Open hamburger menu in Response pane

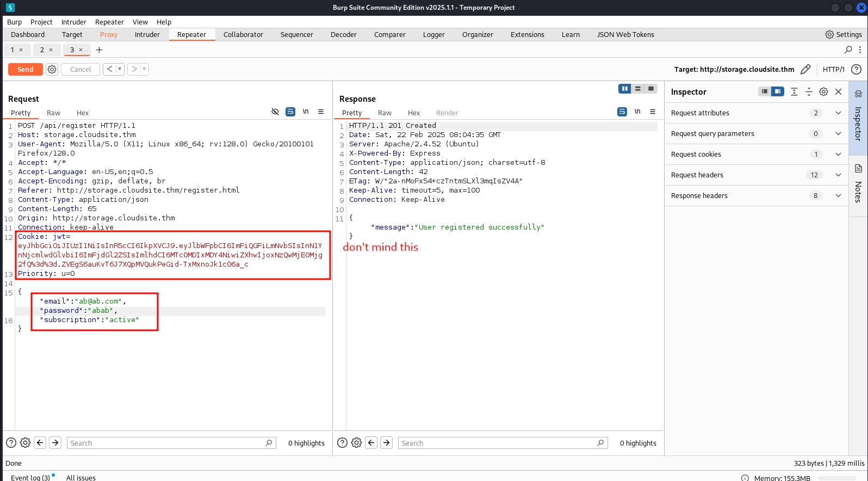click(x=653, y=112)
